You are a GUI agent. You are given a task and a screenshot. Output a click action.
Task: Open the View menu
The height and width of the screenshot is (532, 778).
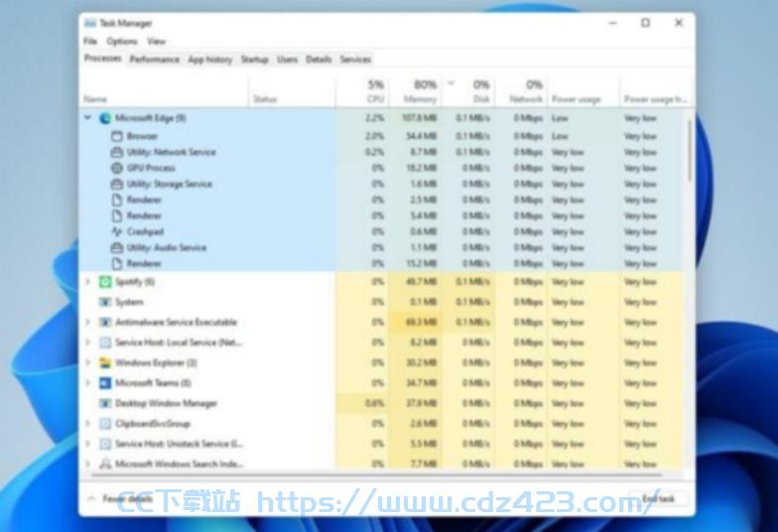coord(157,42)
